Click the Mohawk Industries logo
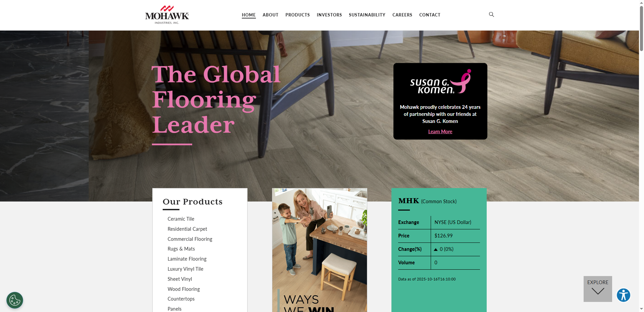Viewport: 644px width, 312px height. (x=167, y=15)
